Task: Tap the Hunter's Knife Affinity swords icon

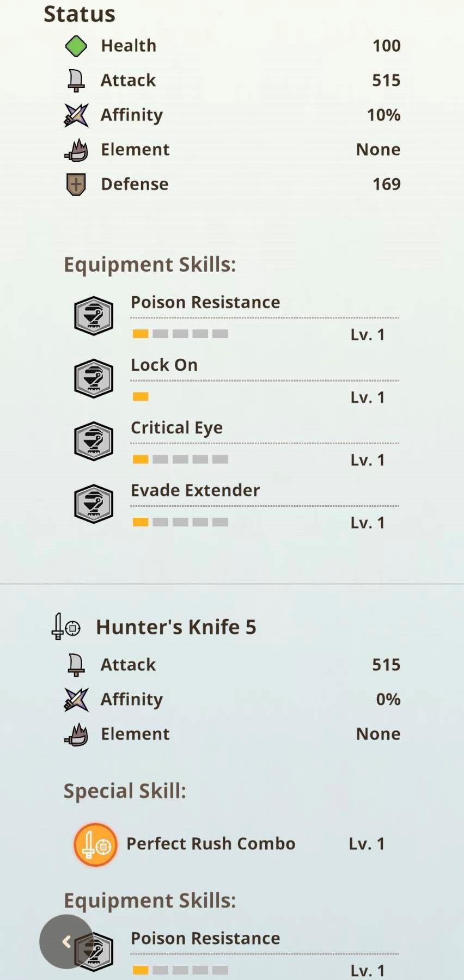Action: 76,700
